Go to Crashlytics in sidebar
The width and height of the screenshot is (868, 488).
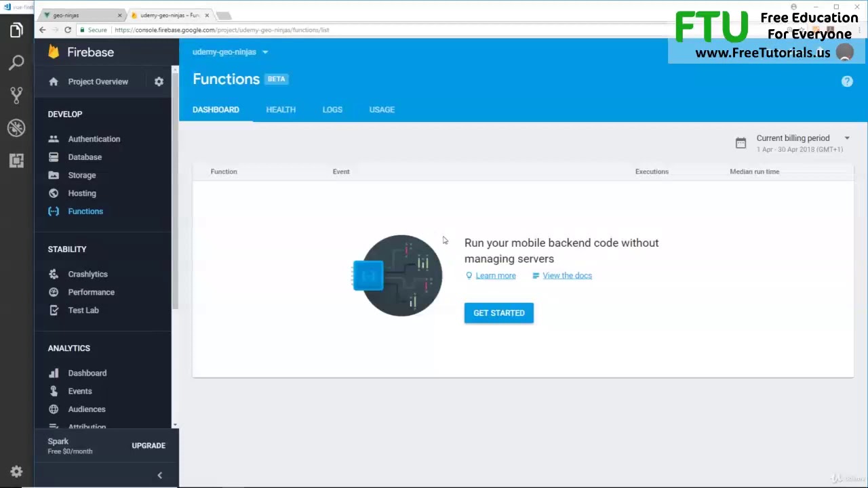pyautogui.click(x=87, y=274)
